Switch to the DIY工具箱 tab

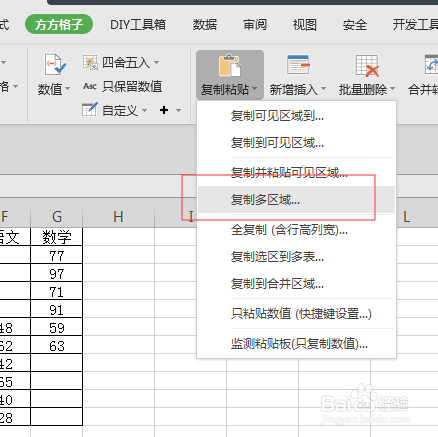pyautogui.click(x=138, y=25)
